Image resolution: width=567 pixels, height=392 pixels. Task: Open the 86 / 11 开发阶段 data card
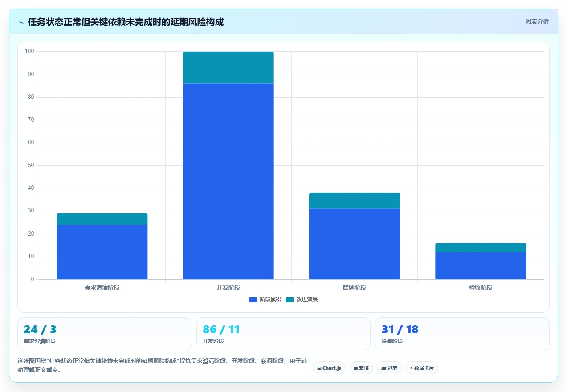(x=283, y=334)
